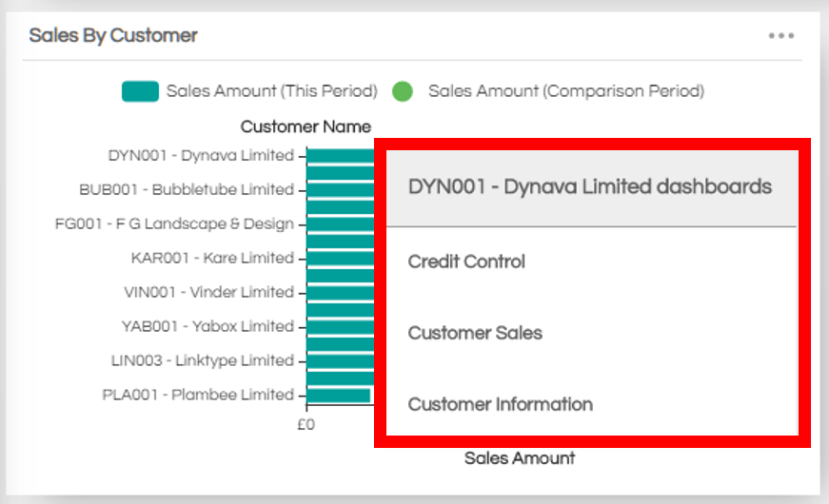Click the YAB001 - Yabox Limited label

pyautogui.click(x=207, y=326)
